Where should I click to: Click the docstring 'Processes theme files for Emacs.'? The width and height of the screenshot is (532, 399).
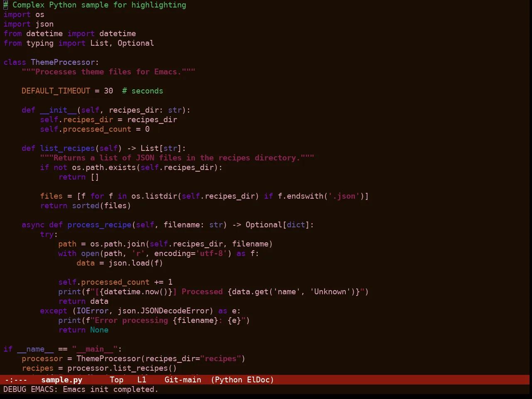click(108, 72)
